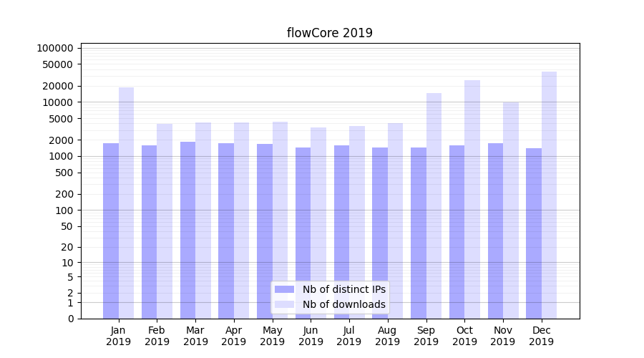Click the Jan 2019 distinct IPs bar
The image size is (644, 358).
tap(111, 231)
